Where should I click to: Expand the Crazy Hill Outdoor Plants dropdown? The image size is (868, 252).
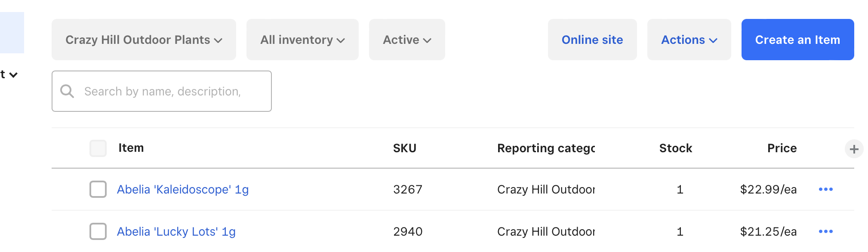[144, 40]
